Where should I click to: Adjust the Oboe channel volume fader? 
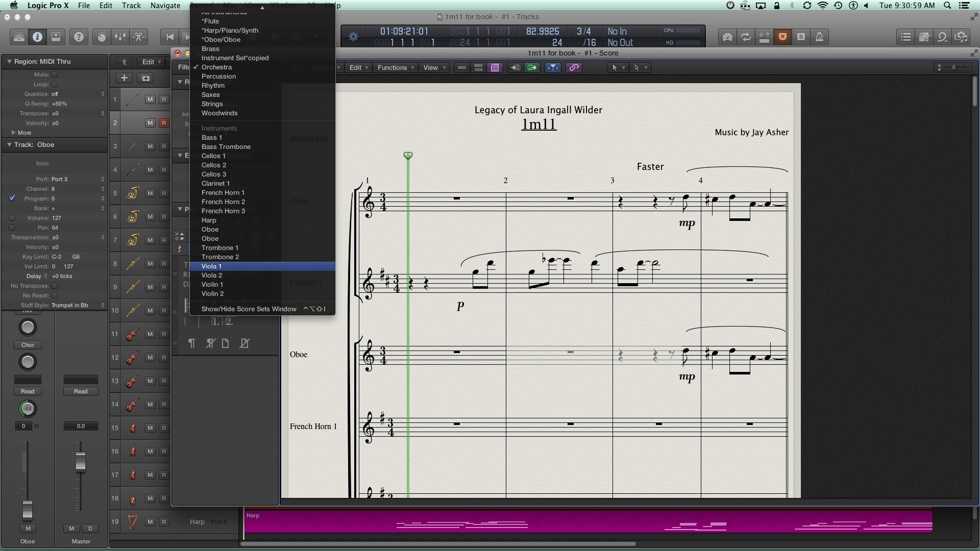(x=28, y=511)
